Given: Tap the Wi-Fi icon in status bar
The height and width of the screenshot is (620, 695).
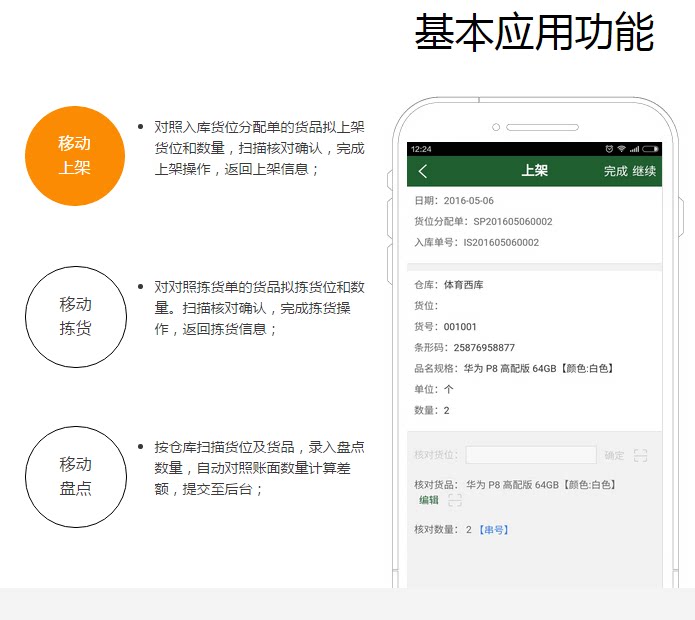Looking at the screenshot, I should point(621,149).
